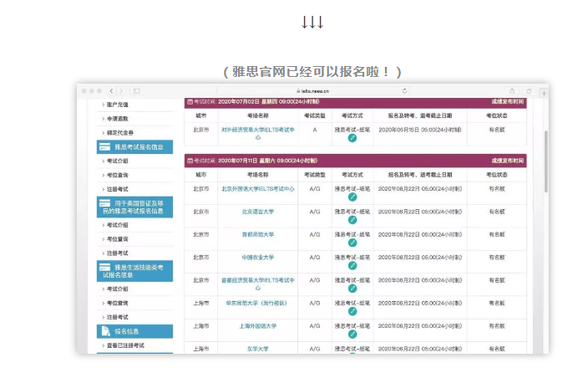Viewport: 588px width, 368px height.
Task: Open 注册考试 under the UK visa section
Action: coord(118,253)
